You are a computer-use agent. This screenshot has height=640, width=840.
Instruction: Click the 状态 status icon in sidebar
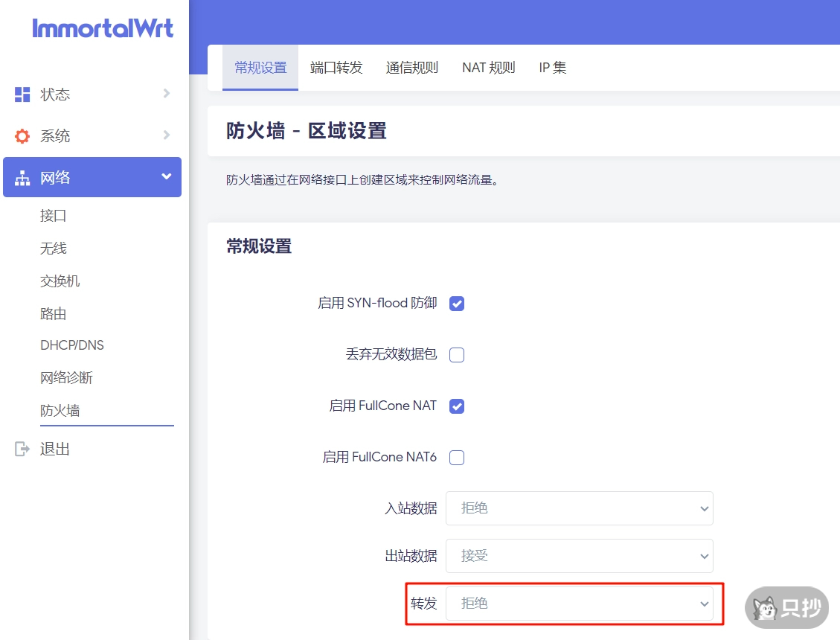(23, 94)
